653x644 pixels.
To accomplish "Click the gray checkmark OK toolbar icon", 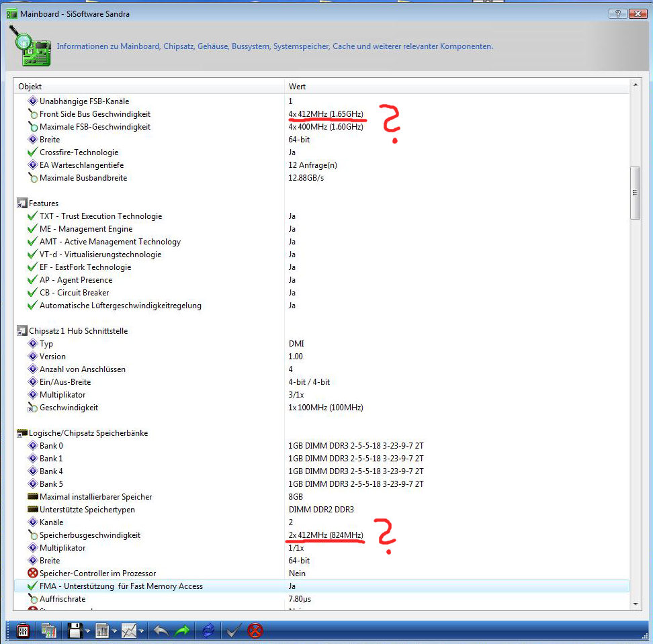I will pos(232,631).
